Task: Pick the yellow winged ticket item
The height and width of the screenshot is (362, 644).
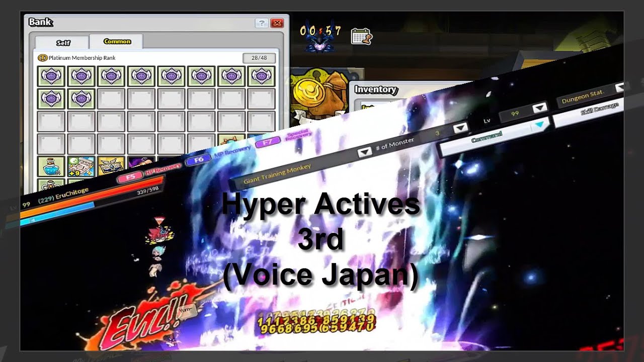Action: point(111,166)
